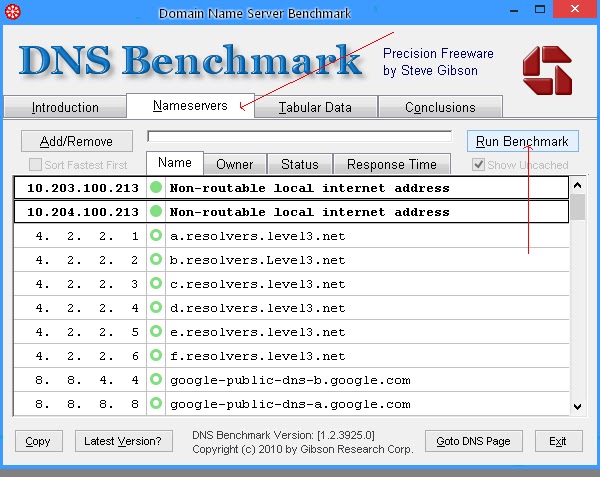Screen dimensions: 600x477
Task: Start the test with Run Benchmark
Action: 522,141
